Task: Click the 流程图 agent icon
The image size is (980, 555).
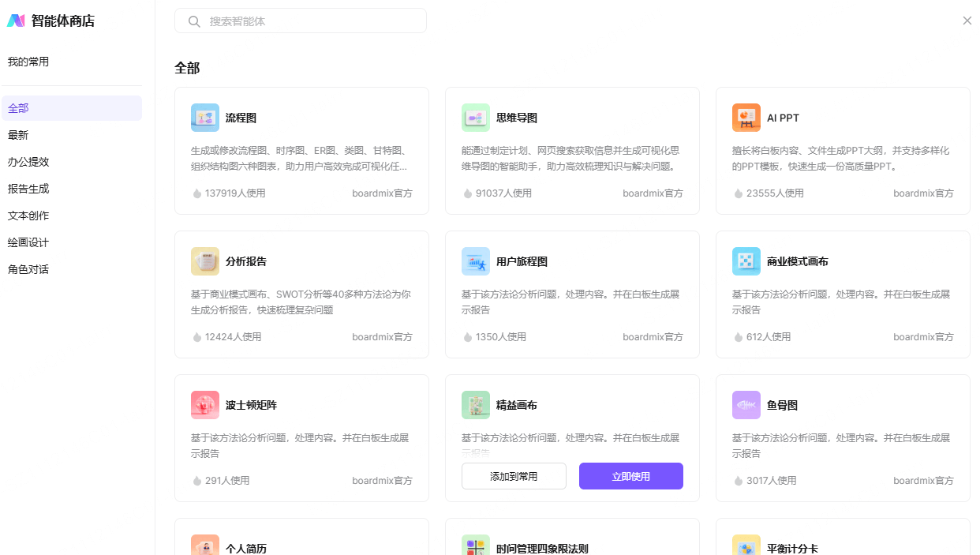Action: pos(205,118)
